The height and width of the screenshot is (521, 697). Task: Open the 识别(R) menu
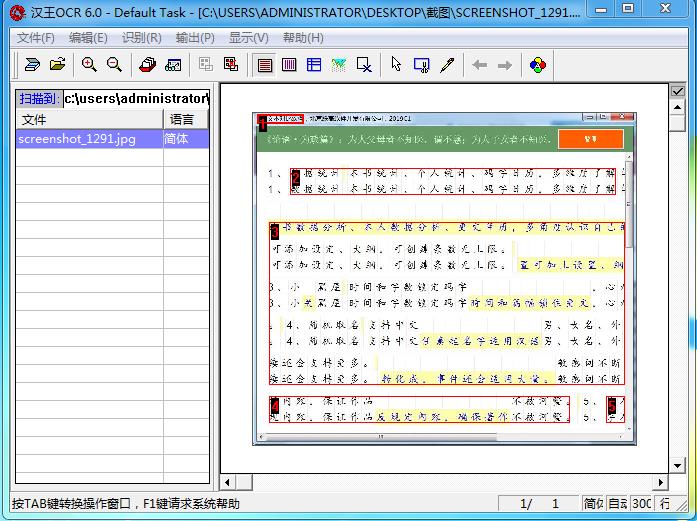(x=141, y=38)
